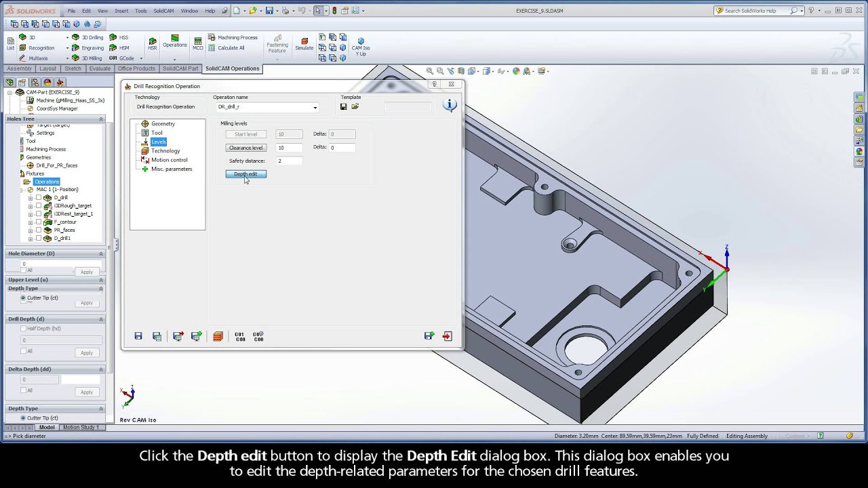
Task: Collapse the Hole Diameter (D) section
Action: pos(101,253)
